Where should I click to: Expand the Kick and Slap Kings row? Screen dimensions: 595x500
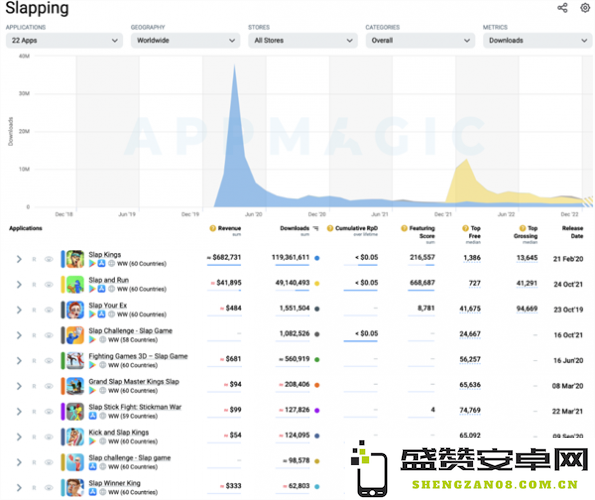coord(19,437)
